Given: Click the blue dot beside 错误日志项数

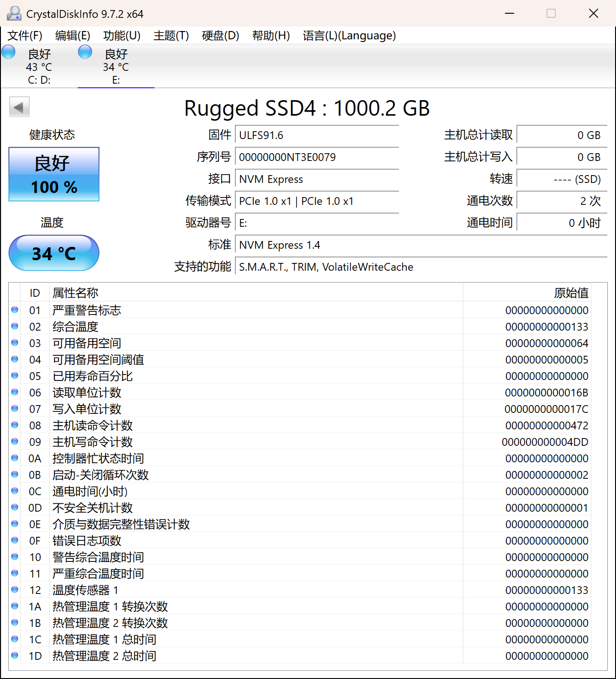Looking at the screenshot, I should [14, 540].
